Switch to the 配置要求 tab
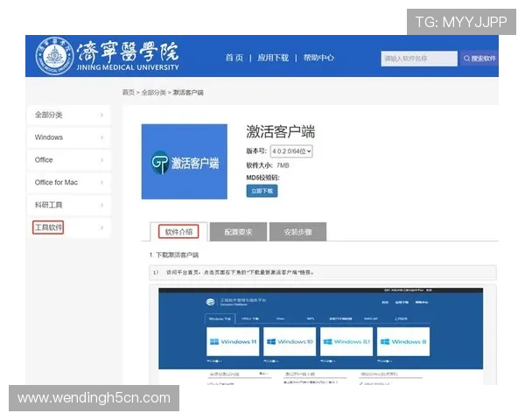Viewport: 525px width, 420px height. 238,232
